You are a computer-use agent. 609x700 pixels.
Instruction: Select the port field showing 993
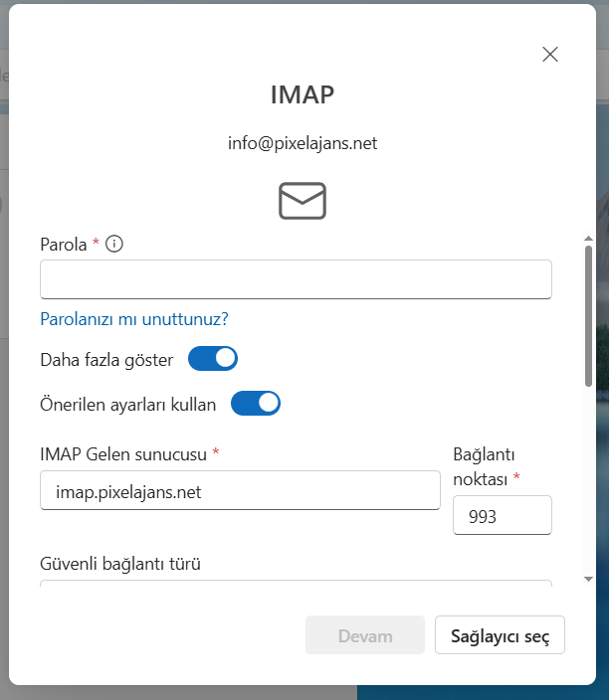[x=503, y=515]
